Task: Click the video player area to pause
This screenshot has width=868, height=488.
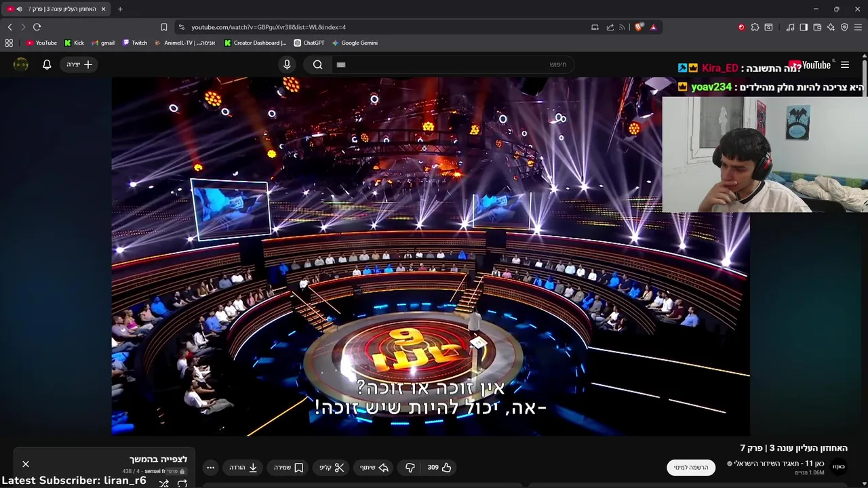Action: click(431, 256)
